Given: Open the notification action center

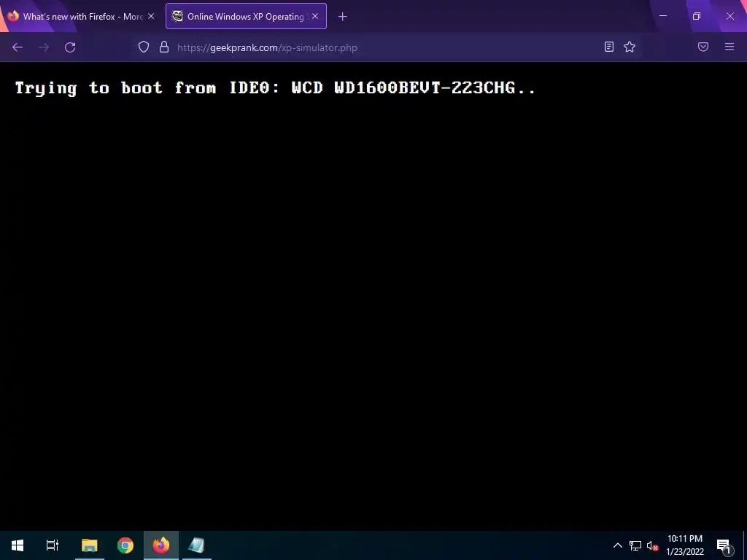Looking at the screenshot, I should point(724,545).
